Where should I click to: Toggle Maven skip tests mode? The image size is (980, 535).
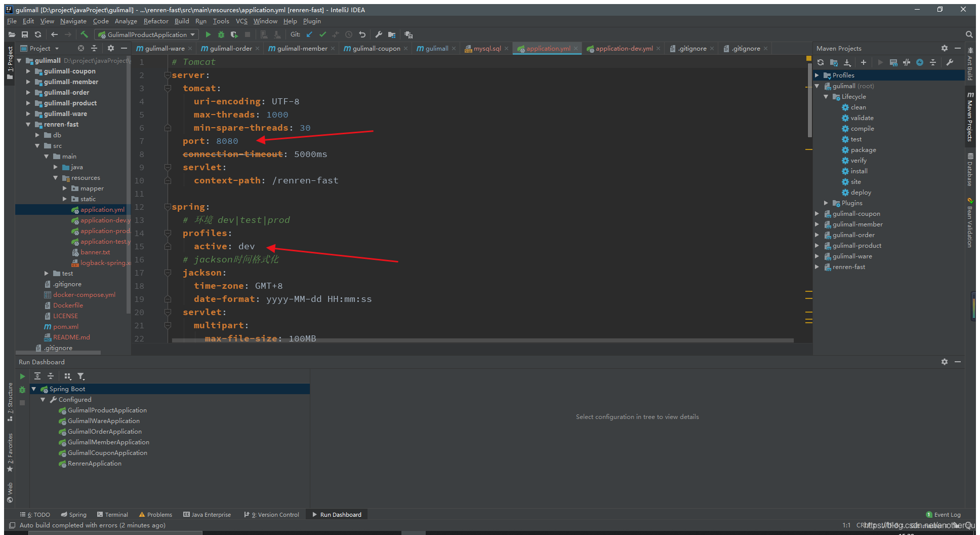point(920,62)
